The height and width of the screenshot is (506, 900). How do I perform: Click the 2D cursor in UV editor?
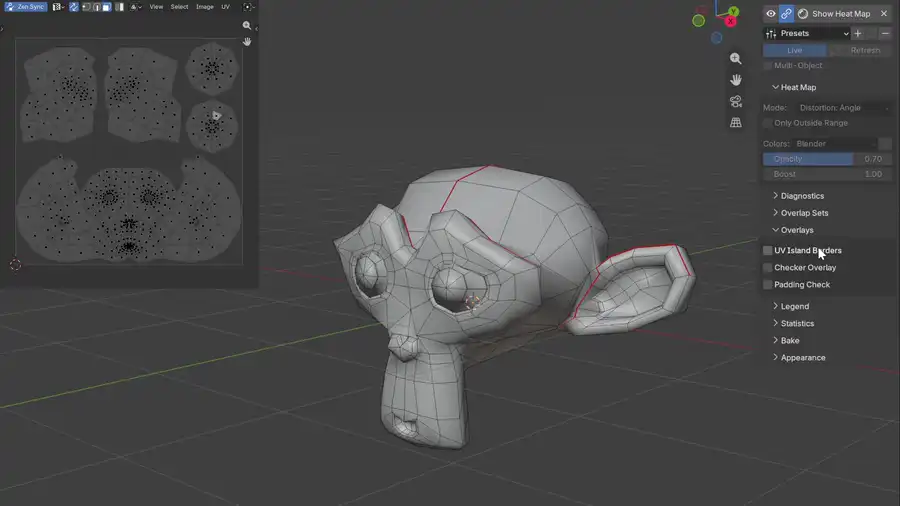[15, 264]
